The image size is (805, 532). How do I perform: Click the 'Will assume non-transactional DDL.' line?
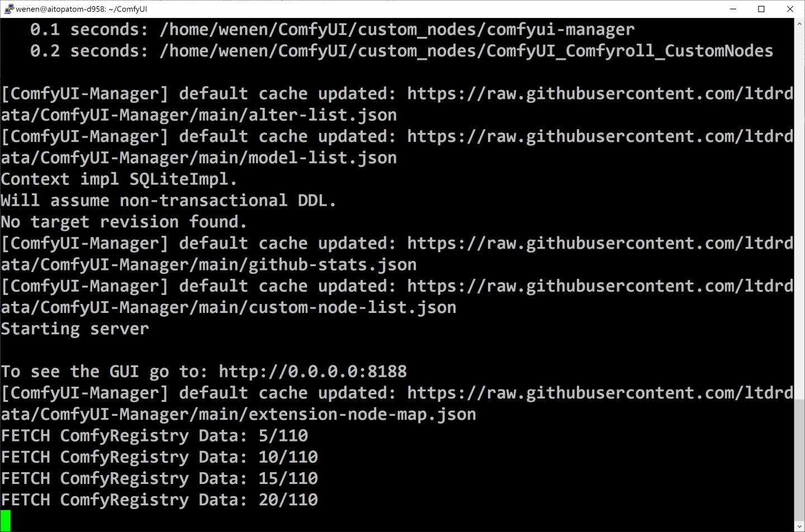click(168, 200)
